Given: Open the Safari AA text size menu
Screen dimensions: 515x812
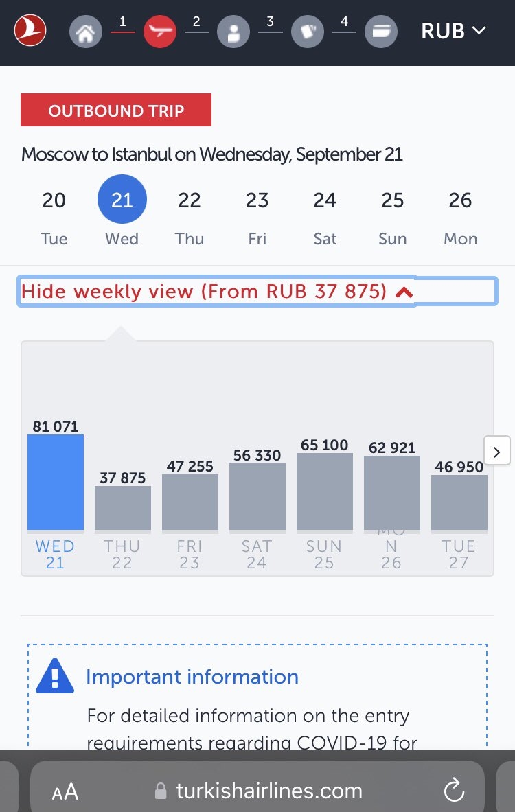Looking at the screenshot, I should [x=65, y=791].
